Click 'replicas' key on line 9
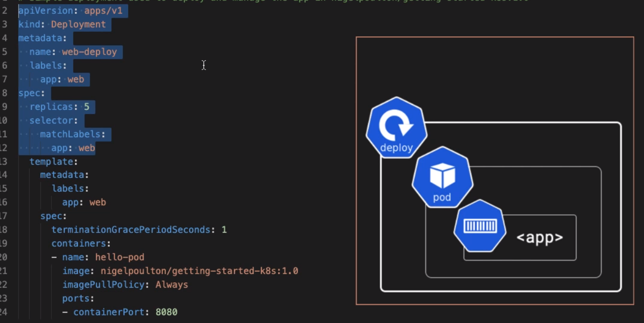Viewport: 644px width, 323px height. click(x=51, y=106)
